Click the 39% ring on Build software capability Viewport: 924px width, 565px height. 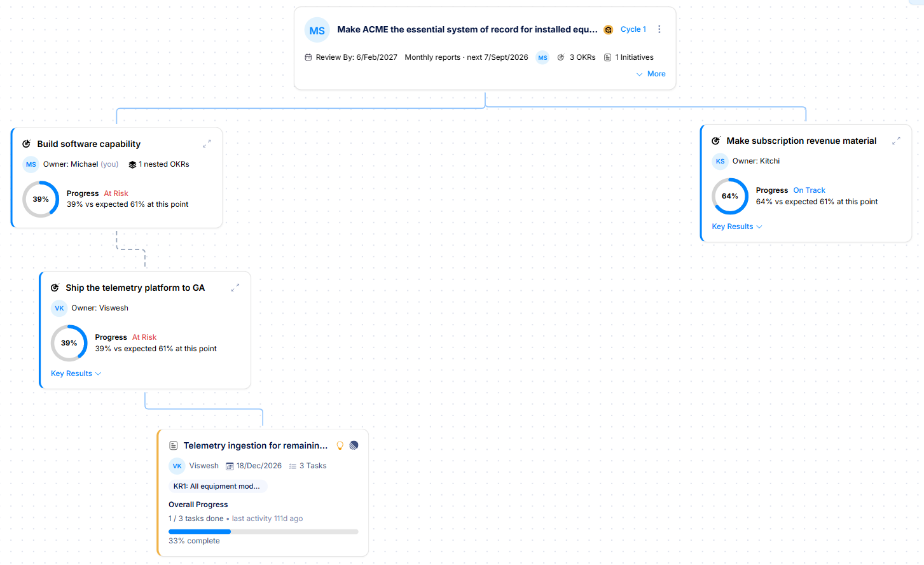[41, 199]
